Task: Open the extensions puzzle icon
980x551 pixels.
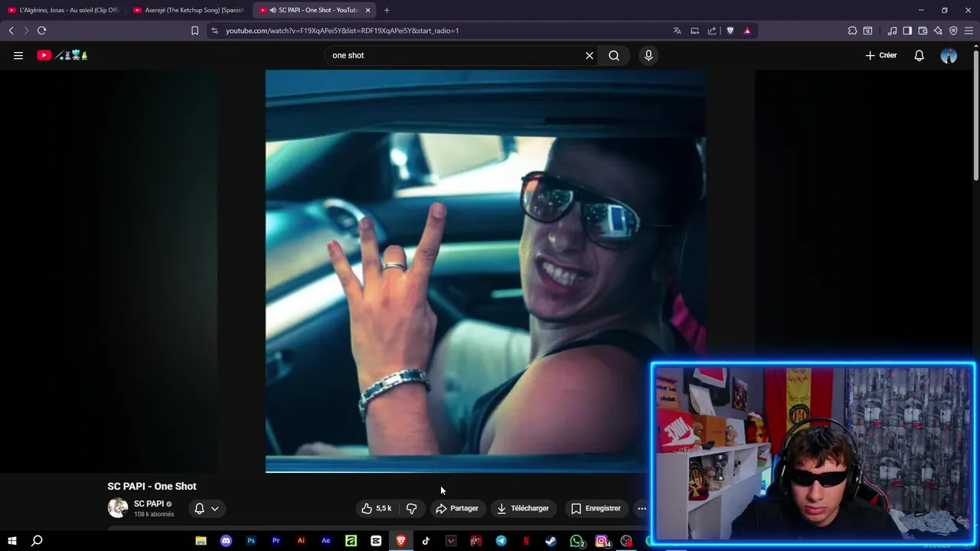Action: tap(852, 31)
